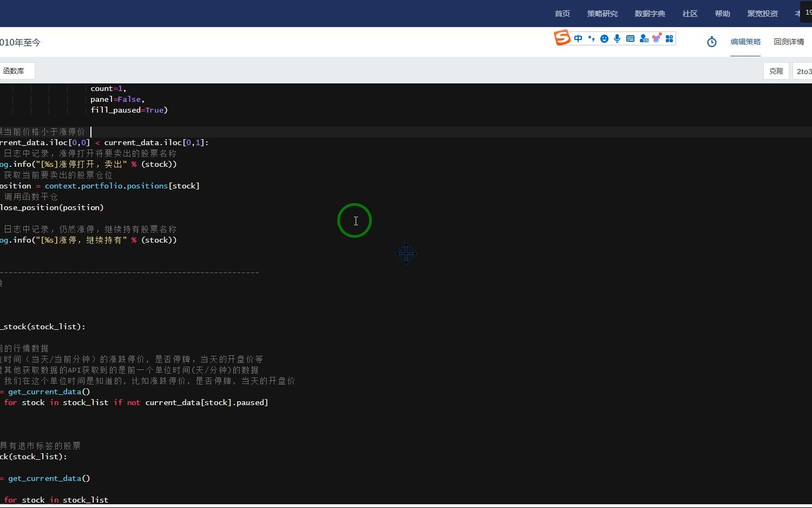Click the log.info 涨停打开，卖出 line
Viewport: 812px width, 508px height.
pos(88,164)
